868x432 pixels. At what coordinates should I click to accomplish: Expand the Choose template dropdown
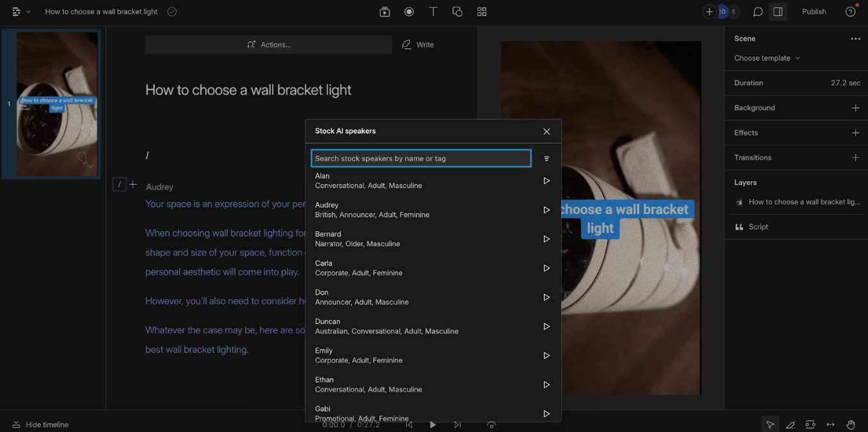click(767, 58)
